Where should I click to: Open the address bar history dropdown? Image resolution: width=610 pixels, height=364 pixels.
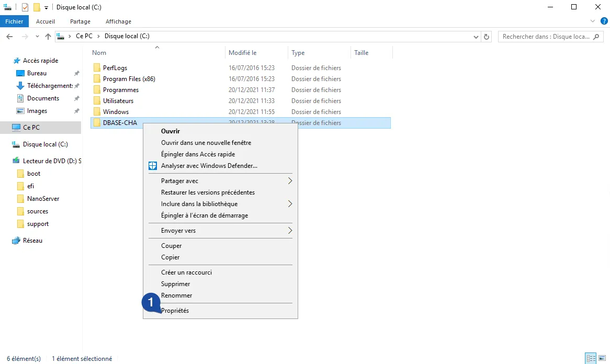476,37
